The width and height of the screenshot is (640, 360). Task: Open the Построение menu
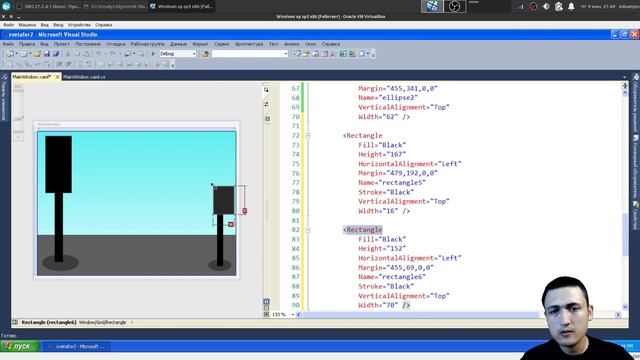click(88, 44)
